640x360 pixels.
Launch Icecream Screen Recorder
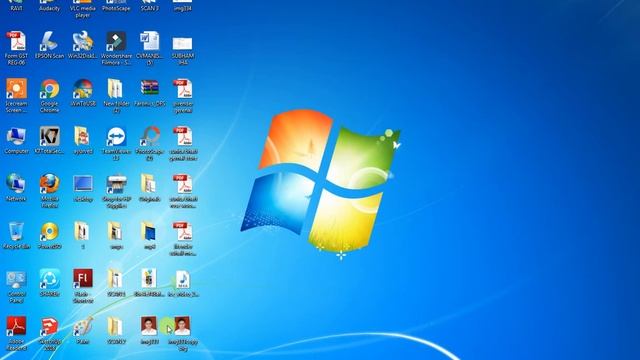(x=16, y=89)
